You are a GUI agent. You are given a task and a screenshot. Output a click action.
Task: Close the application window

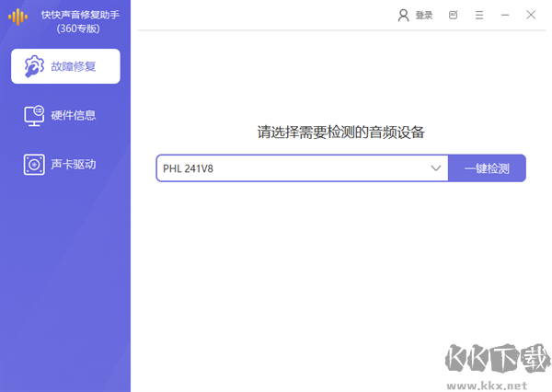point(531,15)
